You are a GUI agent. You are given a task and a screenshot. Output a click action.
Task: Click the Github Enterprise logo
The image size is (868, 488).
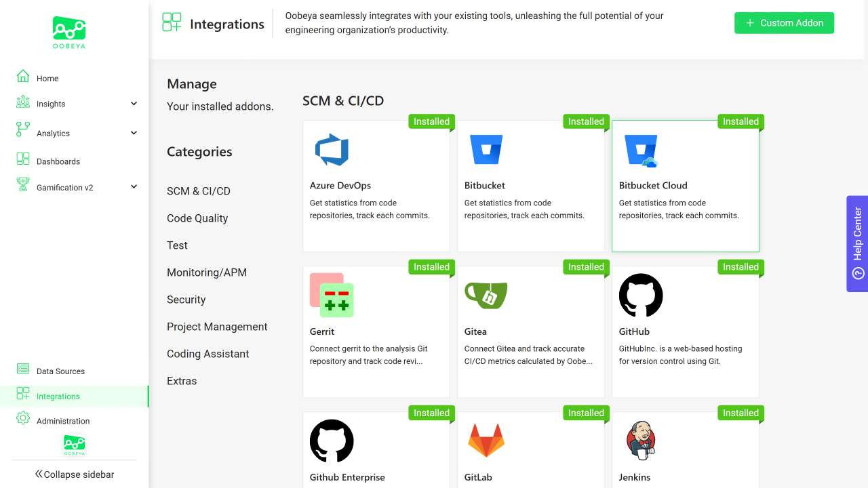332,441
